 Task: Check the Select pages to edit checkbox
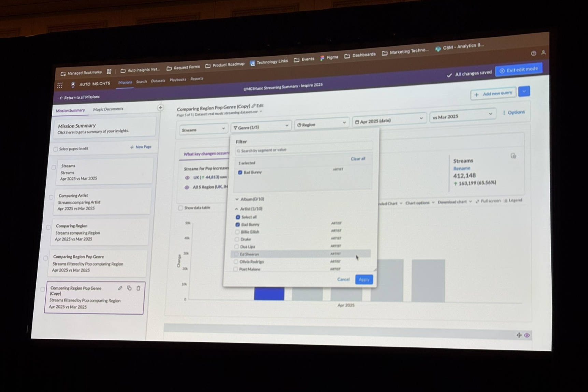(x=56, y=149)
